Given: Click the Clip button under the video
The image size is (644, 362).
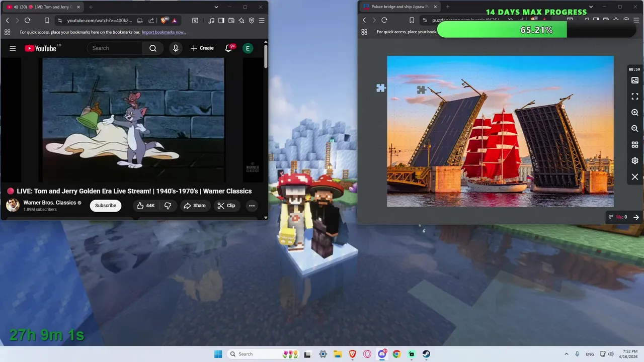Looking at the screenshot, I should (x=226, y=206).
